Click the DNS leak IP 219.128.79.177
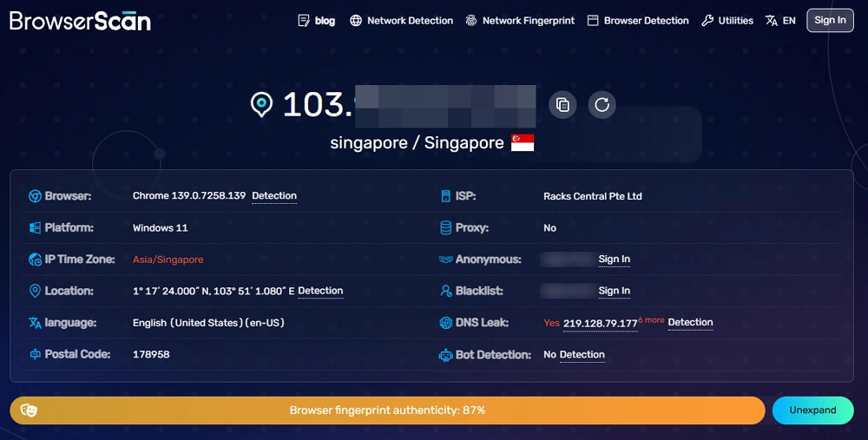Viewport: 868px width, 440px height. pos(600,323)
